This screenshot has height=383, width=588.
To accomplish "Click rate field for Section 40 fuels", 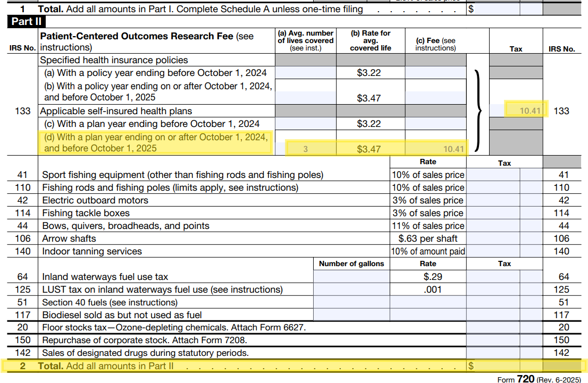I will [428, 302].
